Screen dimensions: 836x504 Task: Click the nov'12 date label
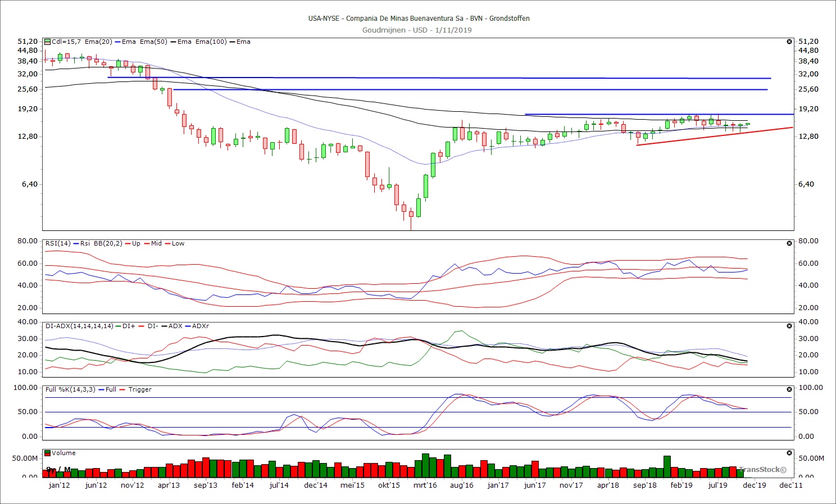pos(133,485)
